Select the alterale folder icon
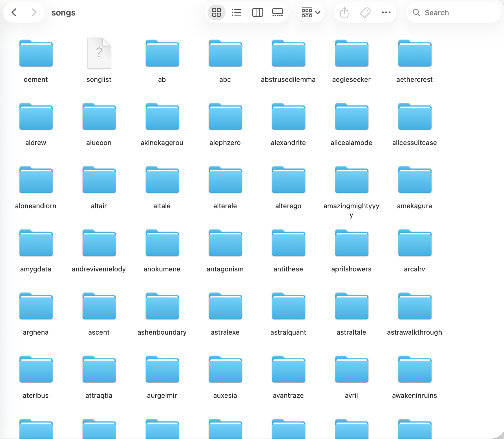Screen dimensions: 504x439 226,180
